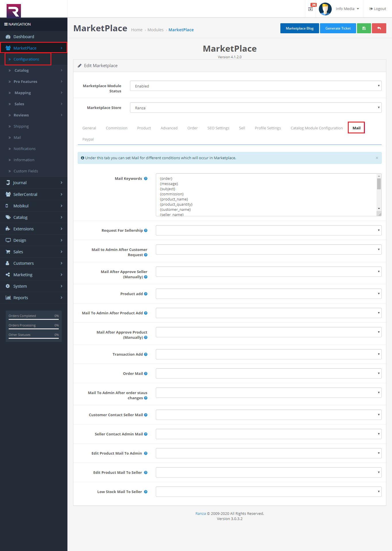Open Shipping in MarketPlace submenu
This screenshot has width=392, height=551.
(21, 126)
